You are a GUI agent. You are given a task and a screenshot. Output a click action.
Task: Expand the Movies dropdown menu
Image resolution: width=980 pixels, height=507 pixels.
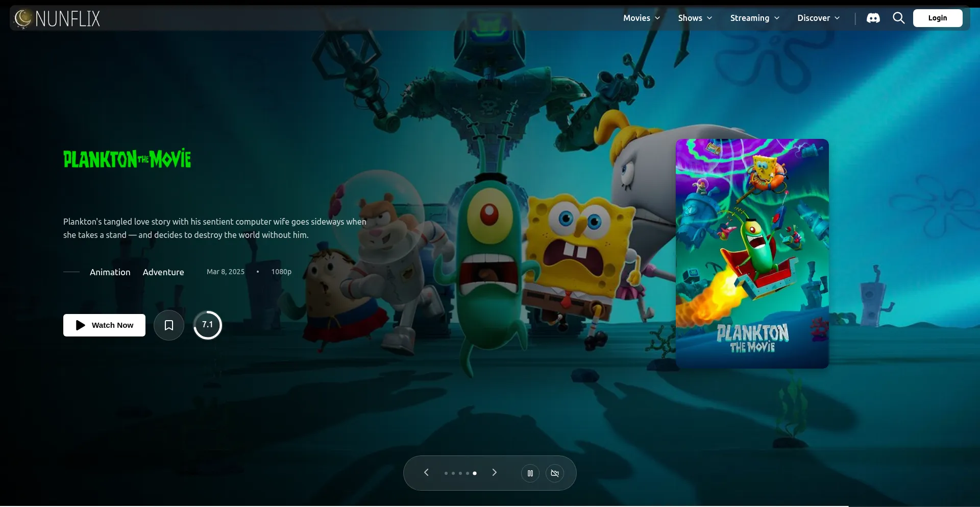tap(642, 18)
